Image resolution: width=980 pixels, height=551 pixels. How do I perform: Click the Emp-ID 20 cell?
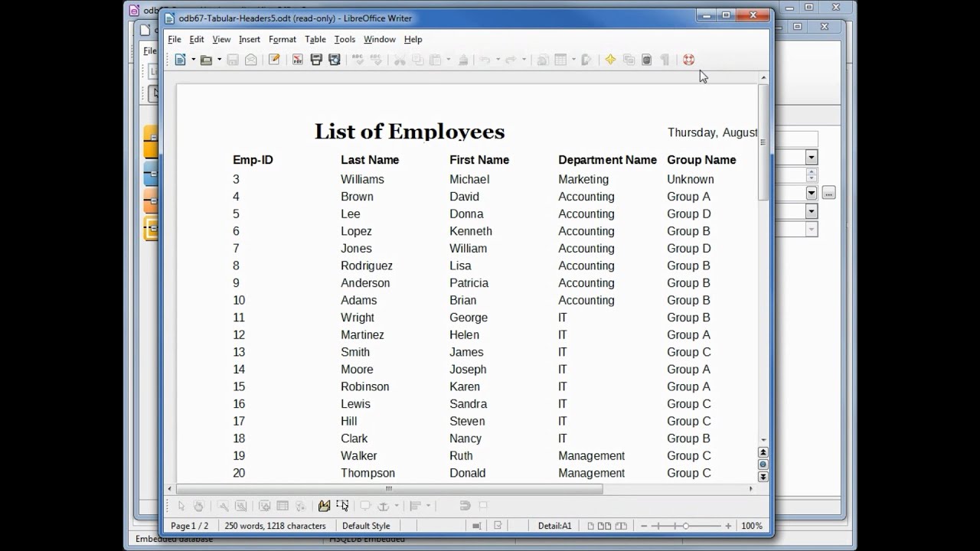point(239,473)
